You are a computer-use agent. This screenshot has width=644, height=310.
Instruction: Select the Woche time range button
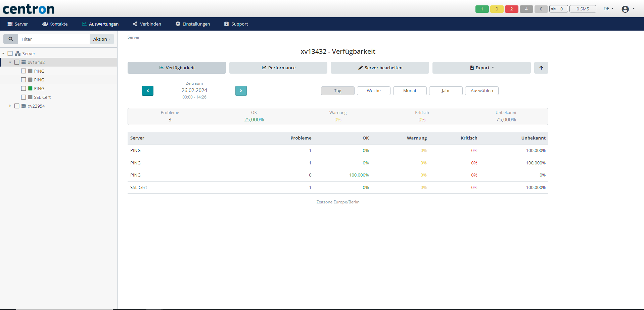[x=373, y=90]
